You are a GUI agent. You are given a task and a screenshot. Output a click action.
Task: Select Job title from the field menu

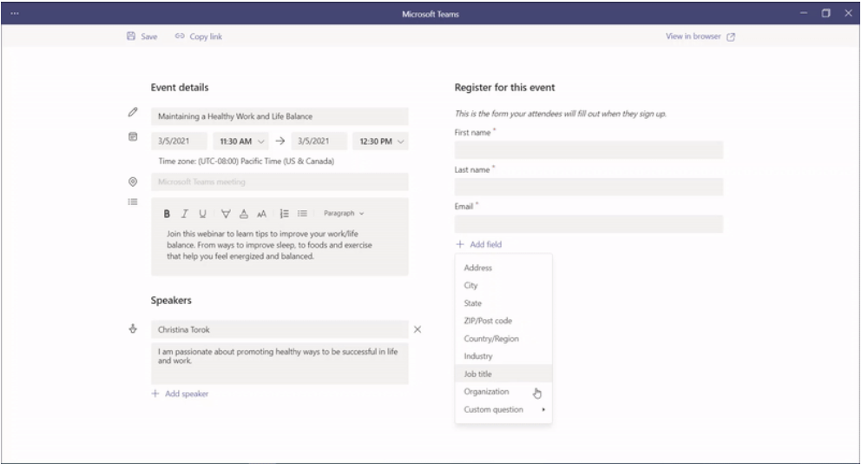[503, 375]
